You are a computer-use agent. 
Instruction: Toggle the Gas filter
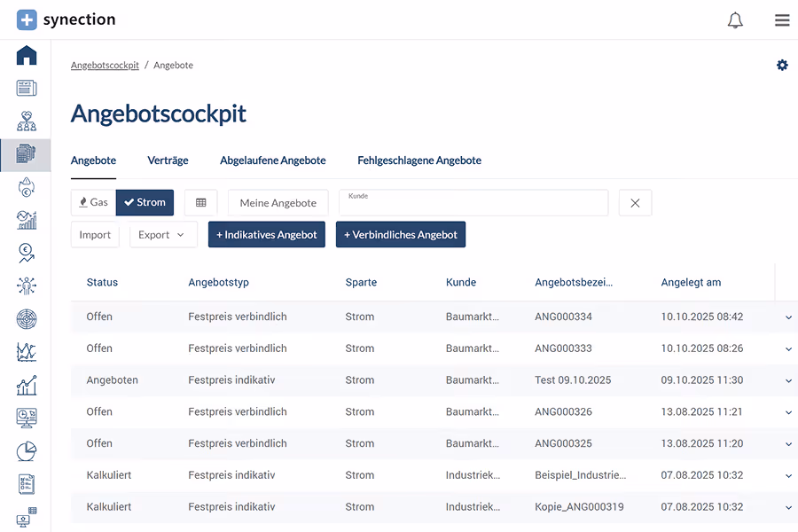pos(92,202)
